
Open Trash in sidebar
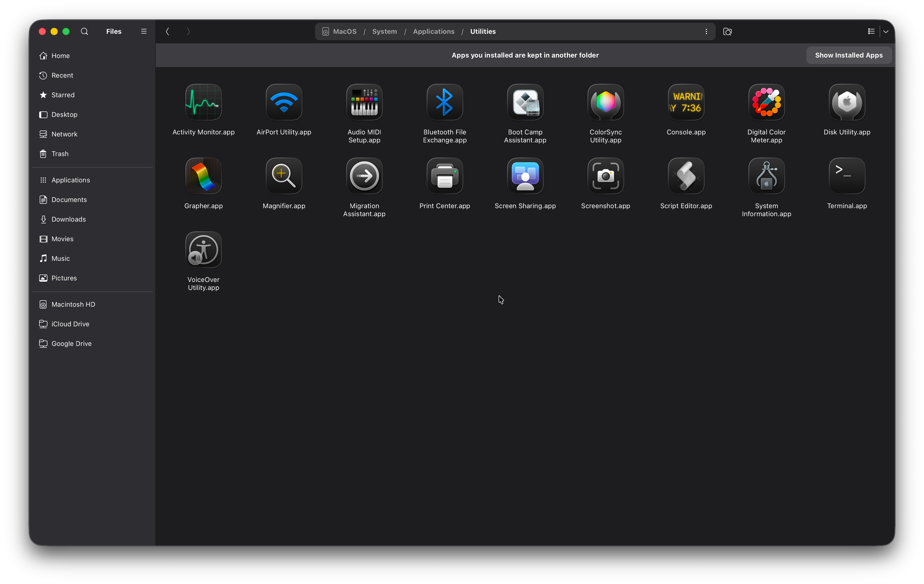click(93, 153)
